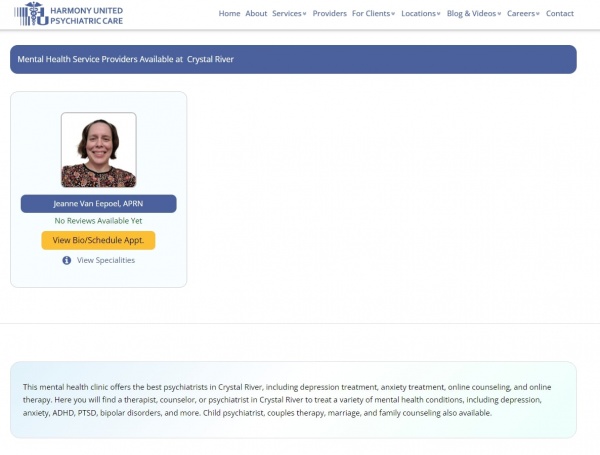Open the Home menu item
Screen dimensions: 600x455
[x=229, y=13]
